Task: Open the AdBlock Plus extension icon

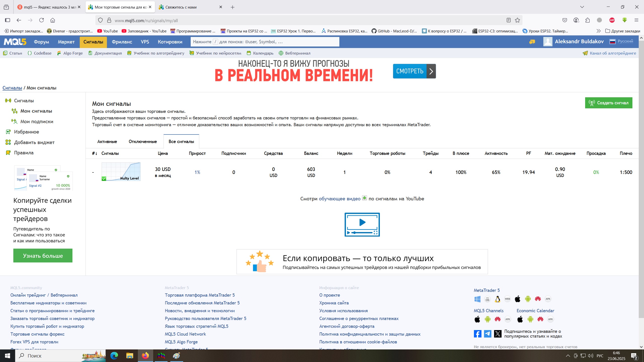Action: tap(612, 20)
